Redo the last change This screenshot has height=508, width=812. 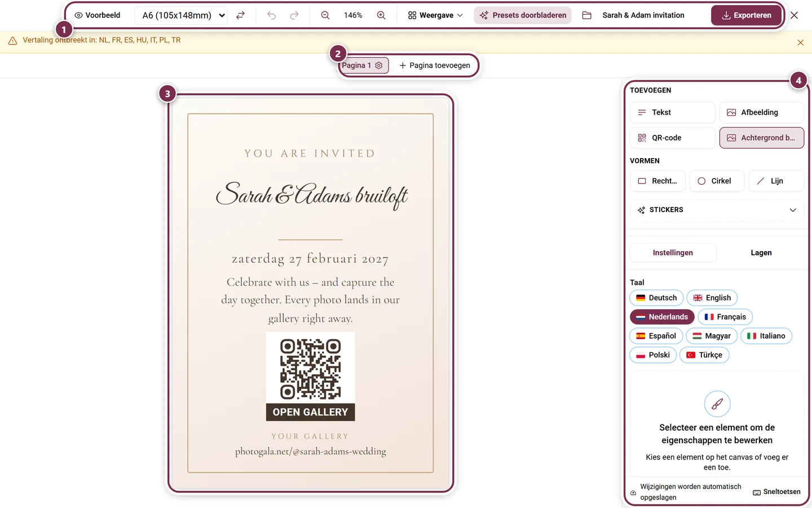pyautogui.click(x=294, y=15)
